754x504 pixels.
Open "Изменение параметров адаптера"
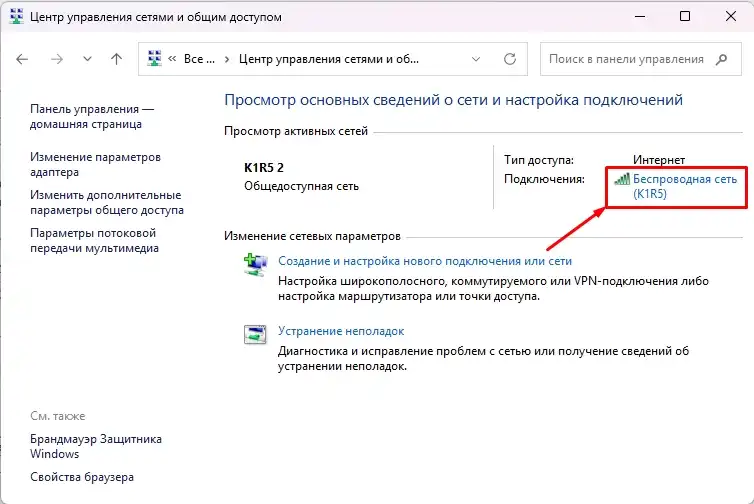pyautogui.click(x=95, y=164)
